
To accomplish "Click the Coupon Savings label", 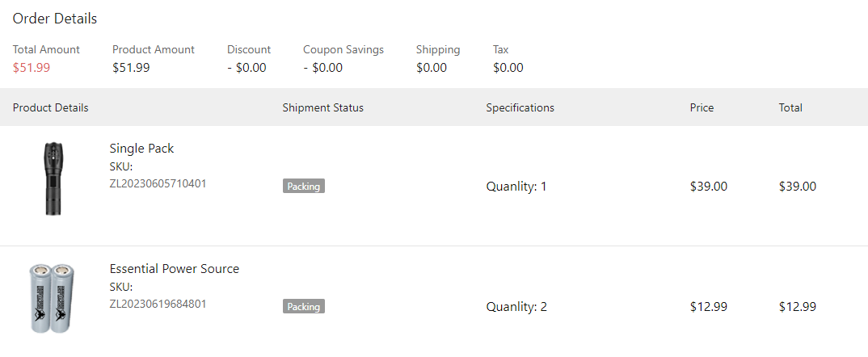I will click(343, 49).
